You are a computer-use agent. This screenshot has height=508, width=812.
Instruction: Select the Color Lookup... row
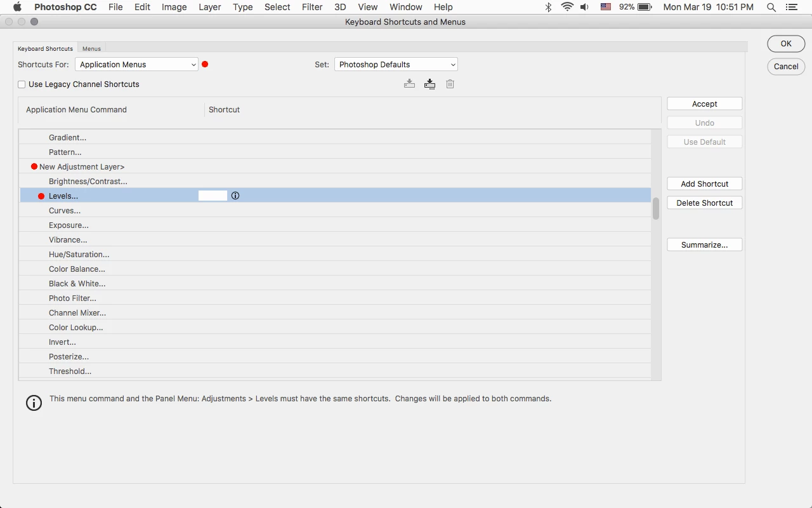coord(335,327)
